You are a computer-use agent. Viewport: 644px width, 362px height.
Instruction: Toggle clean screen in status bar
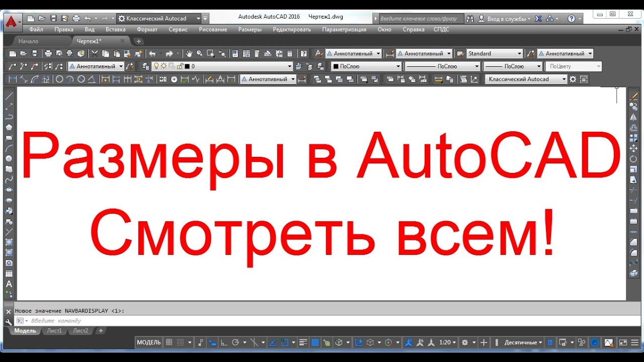623,343
